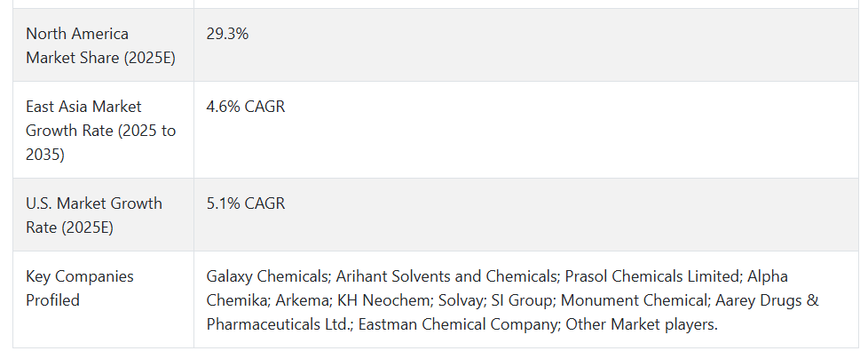The image size is (868, 351).
Task: Select the 5.1% CAGR value
Action: pos(246,203)
